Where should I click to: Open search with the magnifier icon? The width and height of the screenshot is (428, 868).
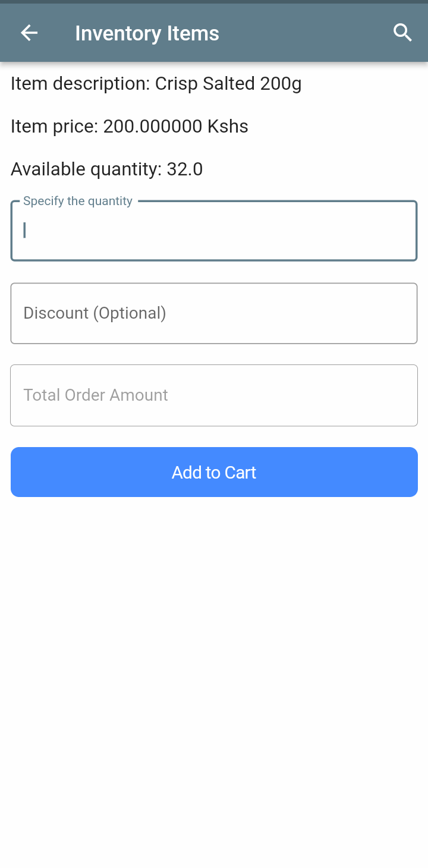tap(402, 33)
